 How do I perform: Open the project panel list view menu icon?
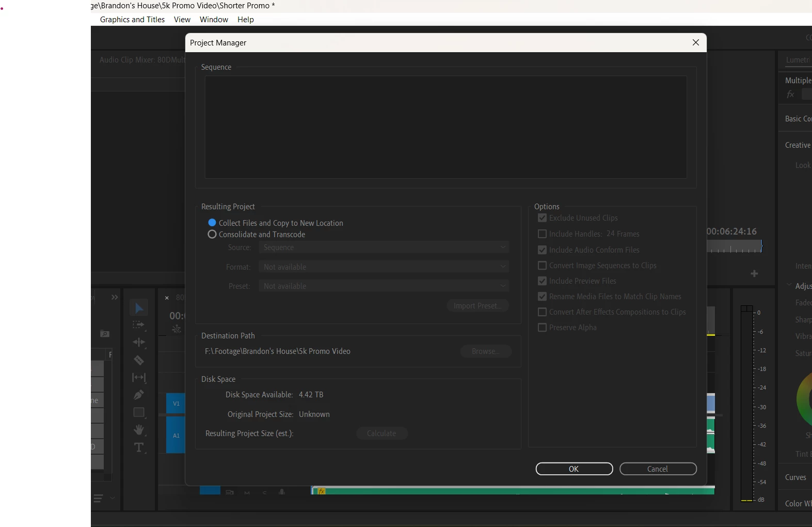(98, 499)
